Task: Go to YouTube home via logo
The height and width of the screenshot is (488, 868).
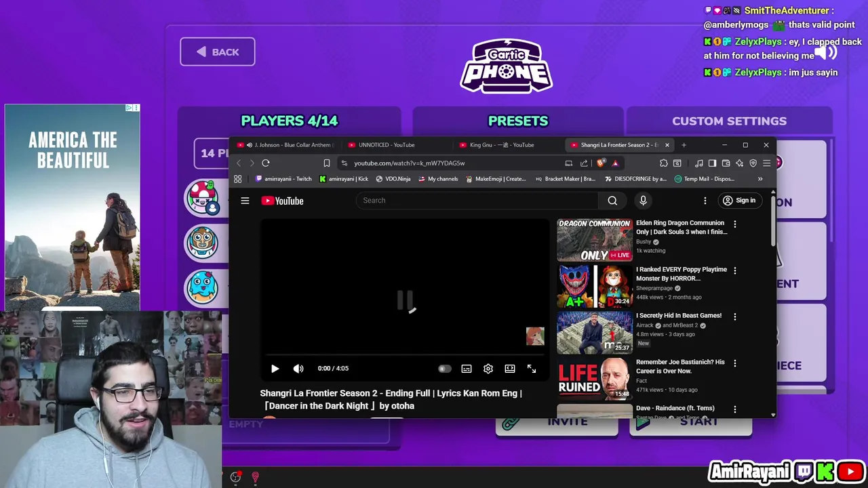Action: pos(282,201)
